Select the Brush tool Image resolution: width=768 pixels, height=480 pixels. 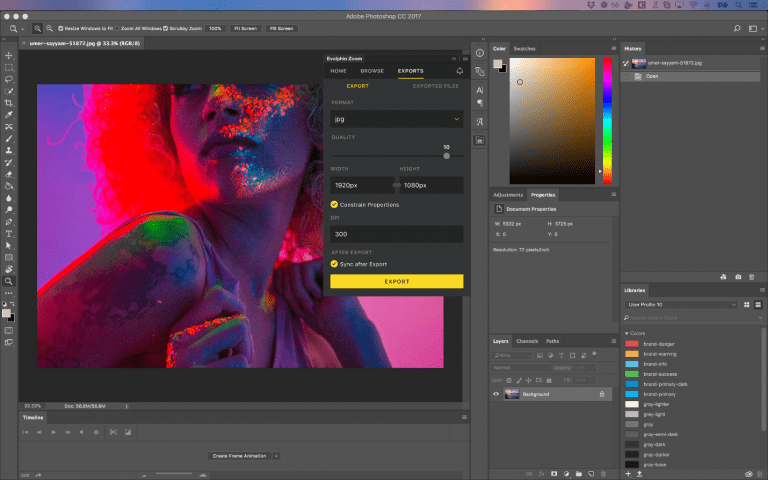(x=9, y=138)
